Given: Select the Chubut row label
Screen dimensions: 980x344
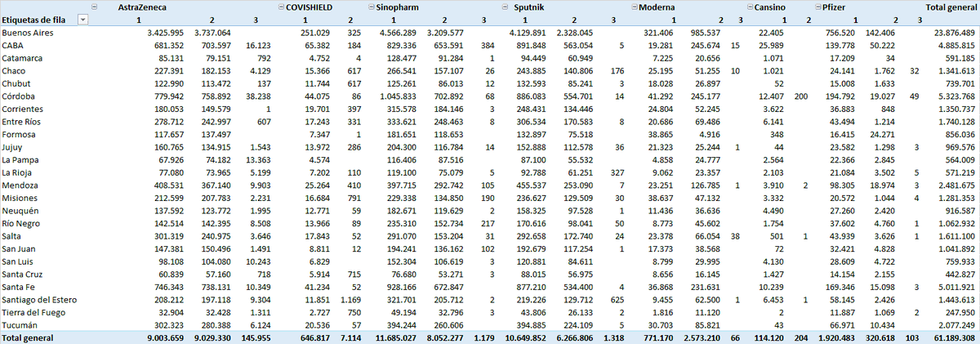Looking at the screenshot, I should pyautogui.click(x=16, y=83).
